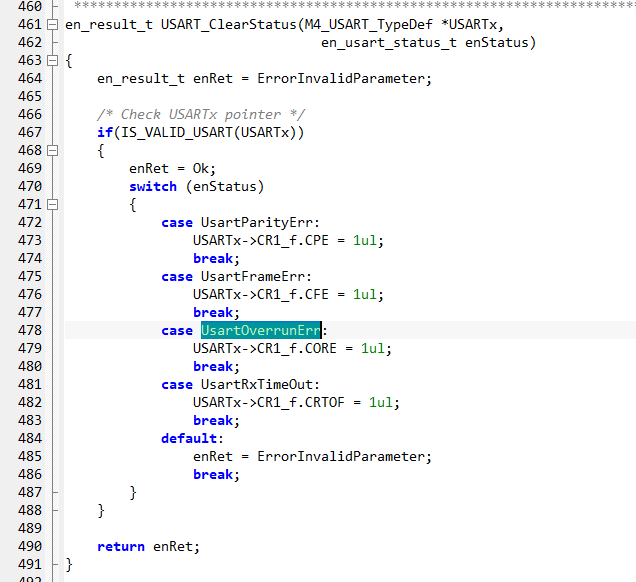
Task: Click line number 464 in the margin
Action: [x=30, y=79]
